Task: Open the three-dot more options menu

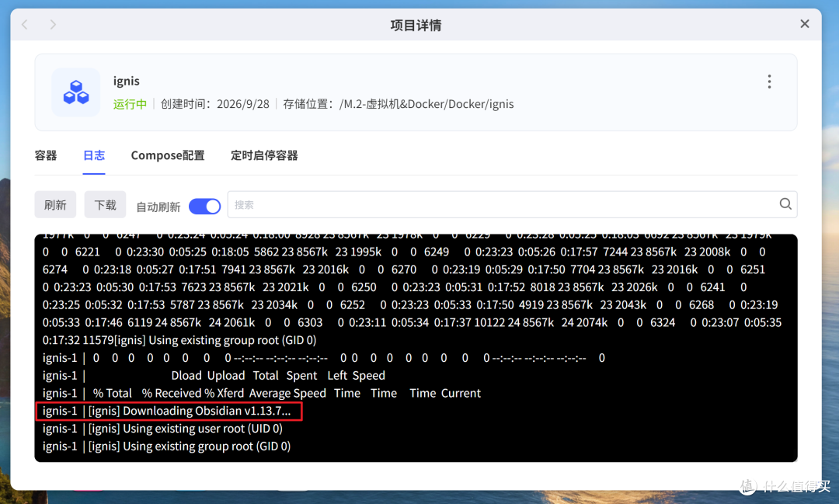Action: click(769, 82)
